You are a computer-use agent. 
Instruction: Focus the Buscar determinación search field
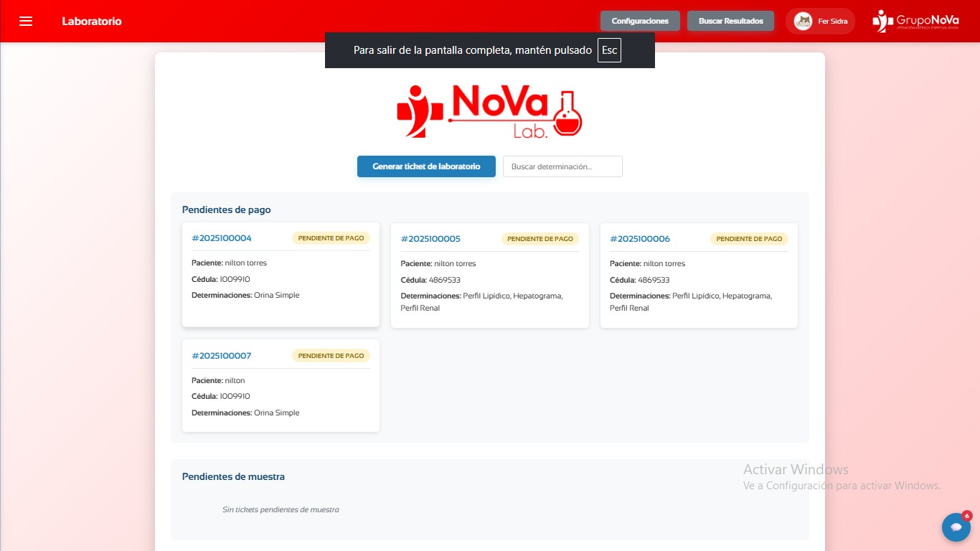point(562,166)
